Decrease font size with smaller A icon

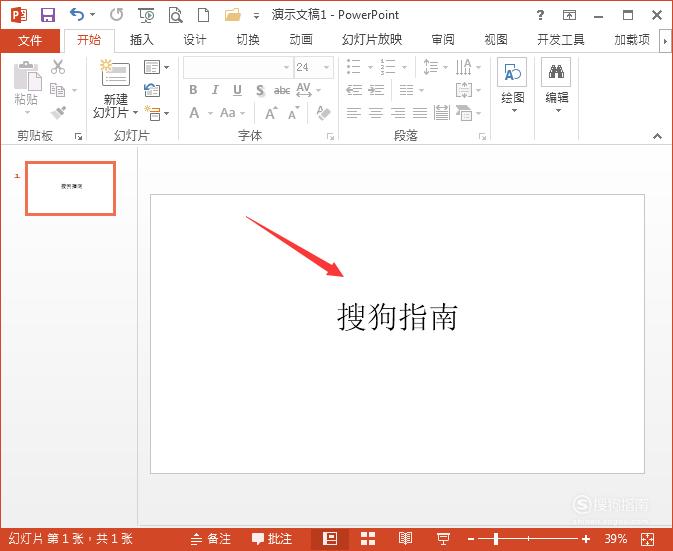click(294, 114)
